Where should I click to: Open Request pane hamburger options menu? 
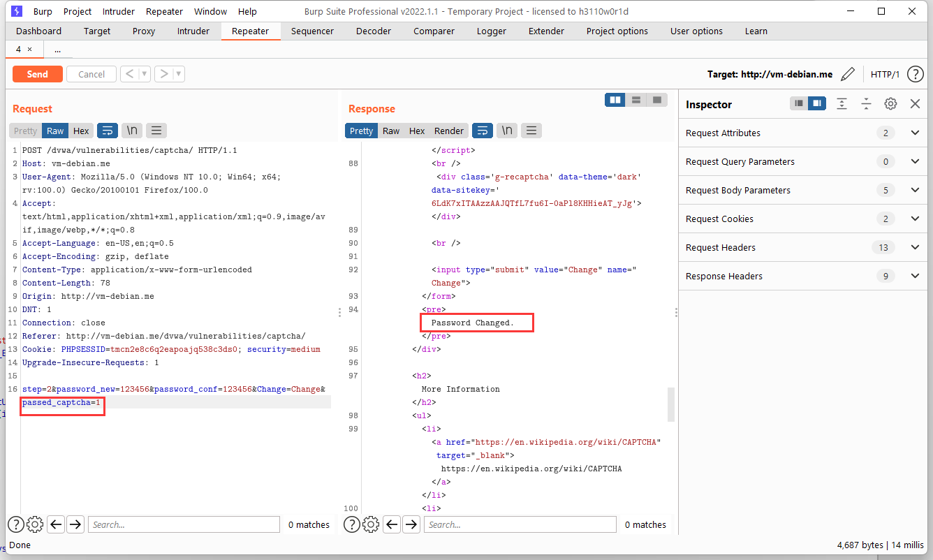pyautogui.click(x=156, y=131)
